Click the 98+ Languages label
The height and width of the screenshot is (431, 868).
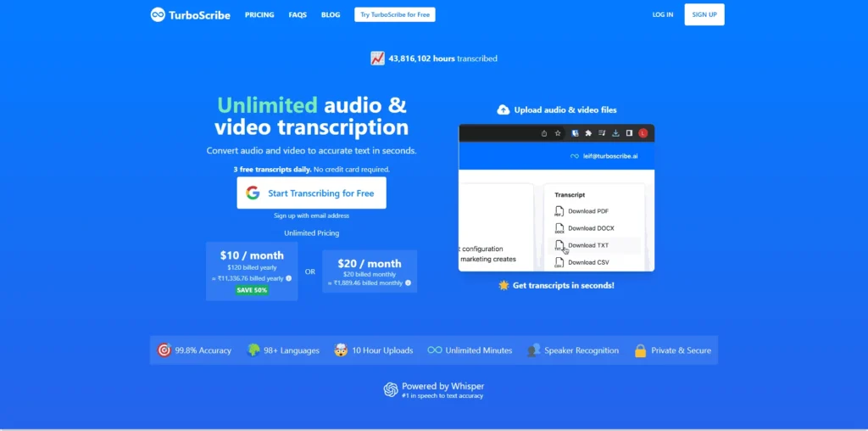(292, 350)
